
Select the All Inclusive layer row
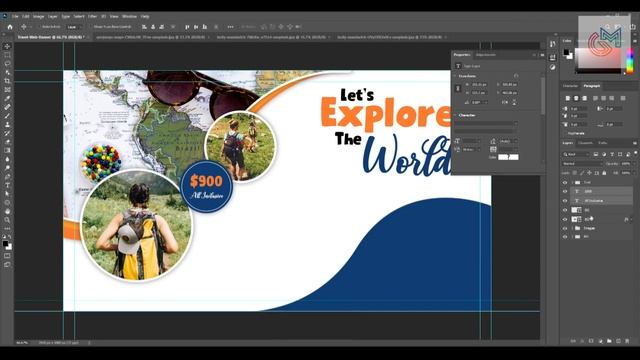click(x=598, y=201)
